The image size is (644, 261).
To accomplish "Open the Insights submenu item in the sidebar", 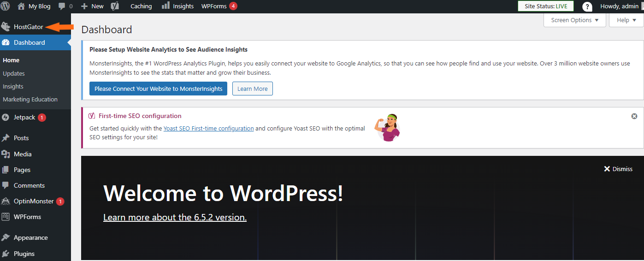I will (13, 86).
